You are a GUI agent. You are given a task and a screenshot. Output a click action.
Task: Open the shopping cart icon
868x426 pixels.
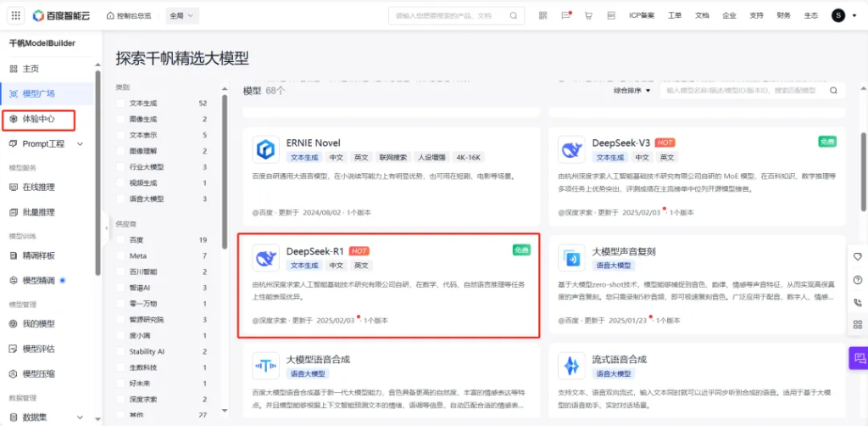point(588,15)
